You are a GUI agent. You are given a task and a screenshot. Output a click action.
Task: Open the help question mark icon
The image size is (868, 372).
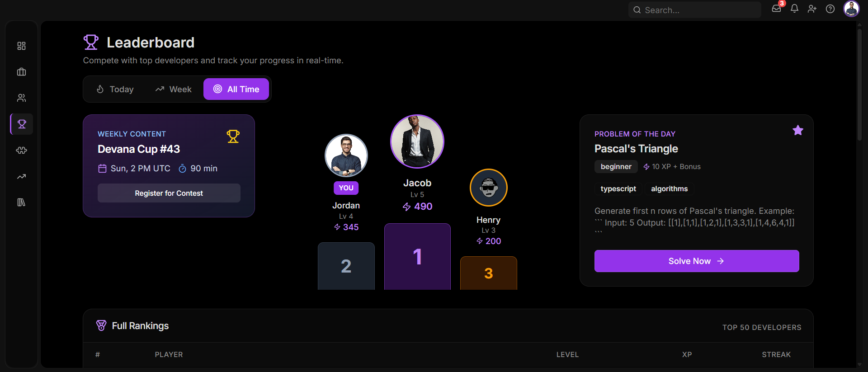click(x=830, y=9)
